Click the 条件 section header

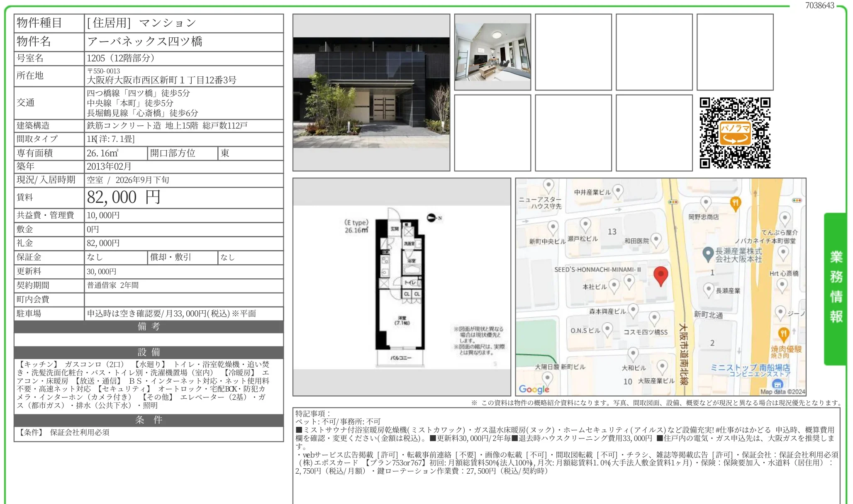pyautogui.click(x=149, y=420)
